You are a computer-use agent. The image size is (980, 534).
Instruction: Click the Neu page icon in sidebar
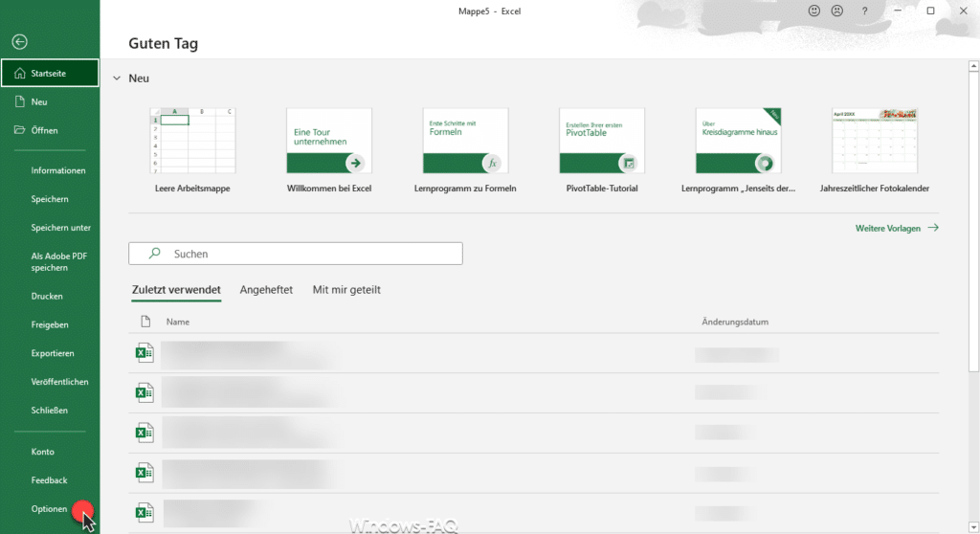[19, 101]
